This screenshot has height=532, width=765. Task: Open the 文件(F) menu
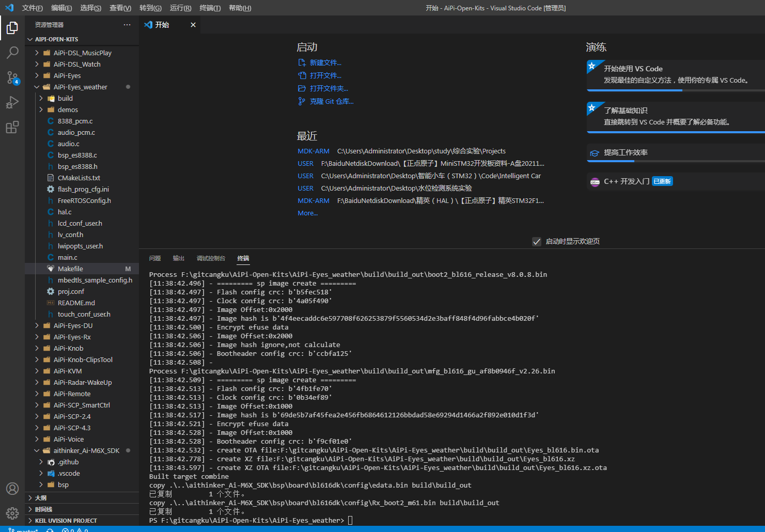pyautogui.click(x=32, y=8)
